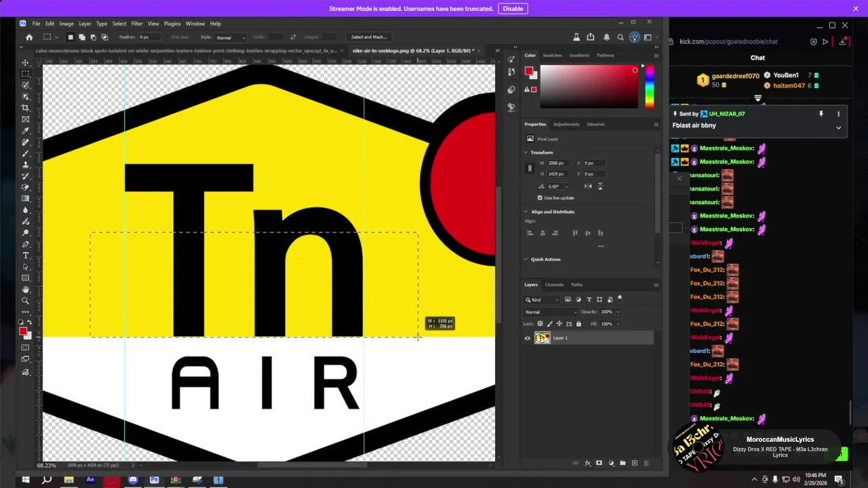Select the Zoom tool in the toolbar
Viewport: 868px width, 488px height.
[25, 301]
